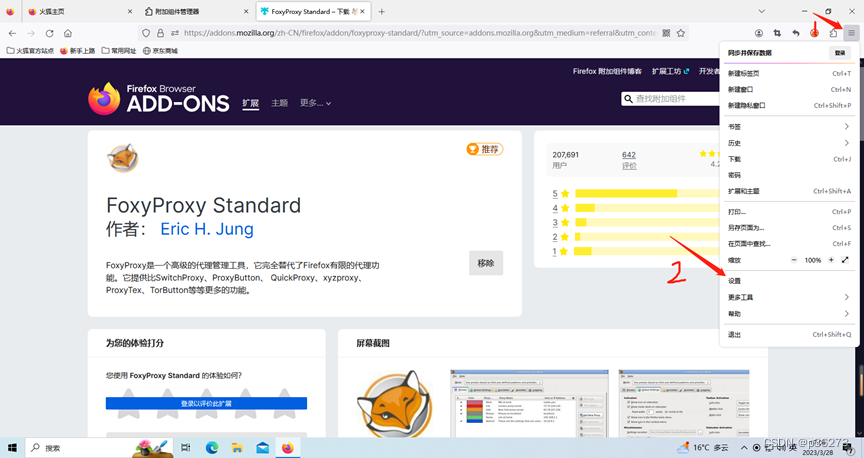Expand the 更多工具 submenu

[789, 297]
